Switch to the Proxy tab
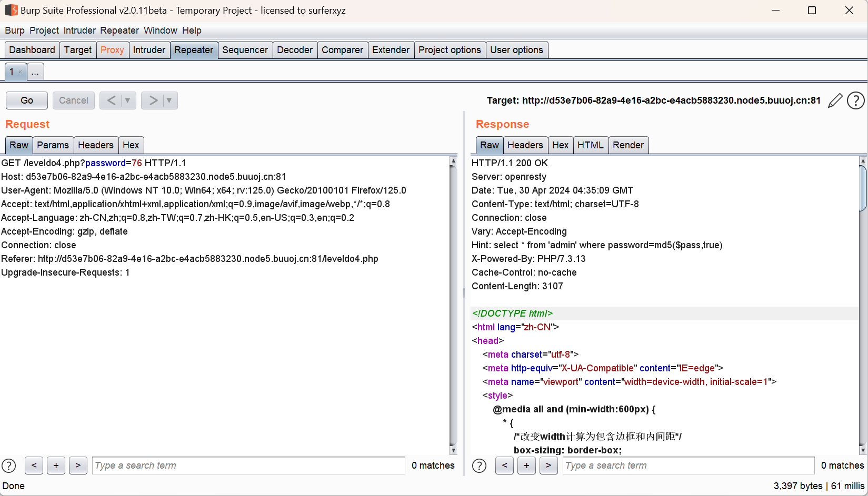This screenshot has height=496, width=868. click(x=112, y=50)
